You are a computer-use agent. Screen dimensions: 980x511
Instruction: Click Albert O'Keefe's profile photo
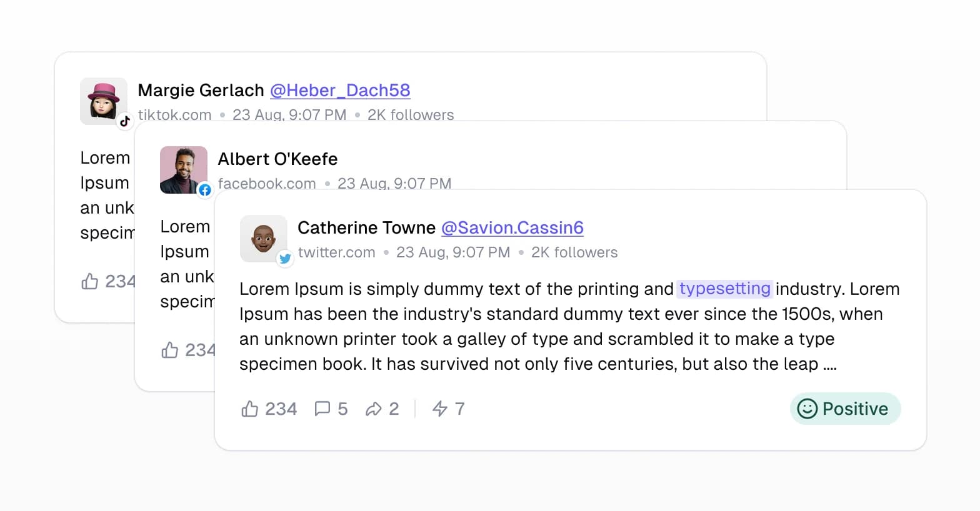pyautogui.click(x=182, y=169)
